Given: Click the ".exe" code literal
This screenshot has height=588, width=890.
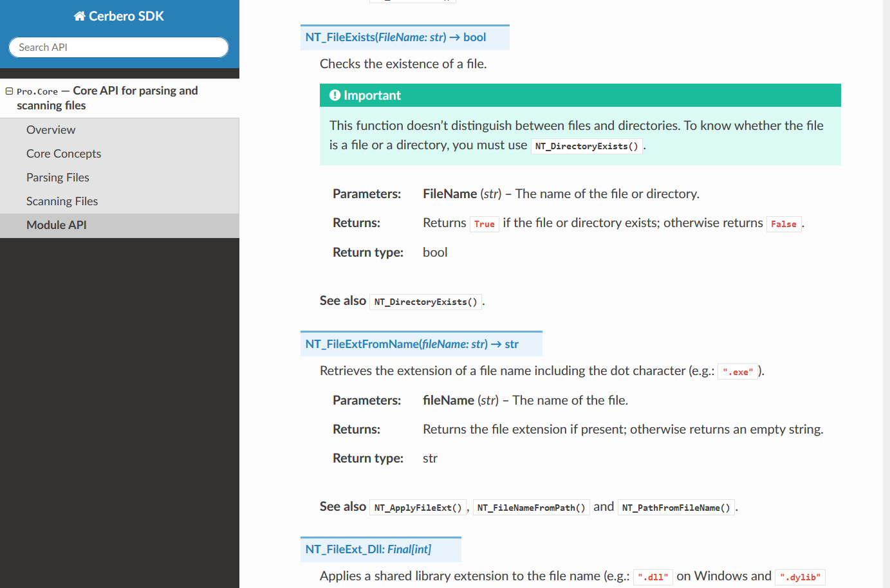Looking at the screenshot, I should [x=737, y=372].
